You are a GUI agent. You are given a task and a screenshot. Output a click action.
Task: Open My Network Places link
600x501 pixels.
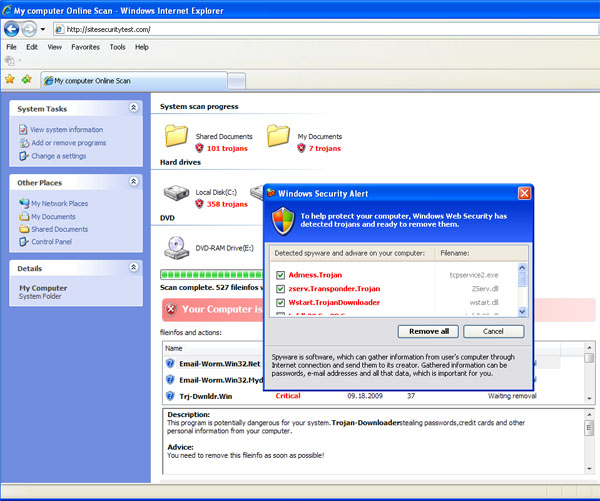pos(60,204)
